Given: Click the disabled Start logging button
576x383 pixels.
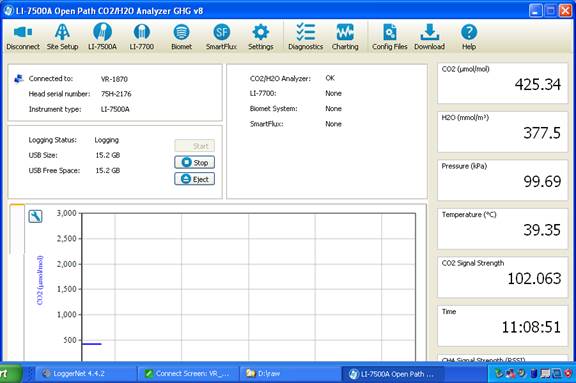Looking at the screenshot, I should click(x=195, y=146).
